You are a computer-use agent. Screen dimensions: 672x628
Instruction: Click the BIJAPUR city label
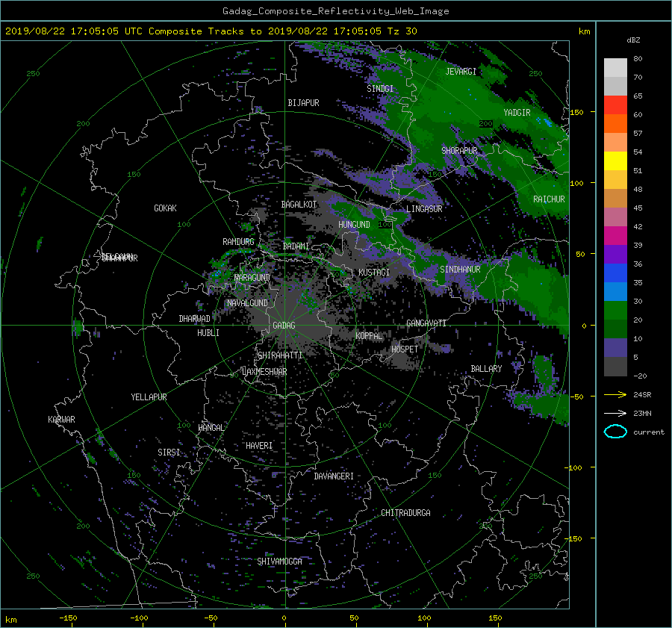coord(303,103)
